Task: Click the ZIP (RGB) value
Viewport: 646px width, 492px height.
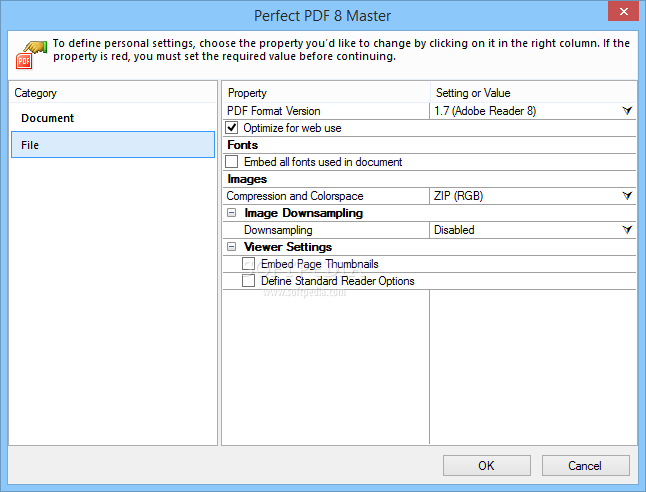Action: (x=458, y=196)
